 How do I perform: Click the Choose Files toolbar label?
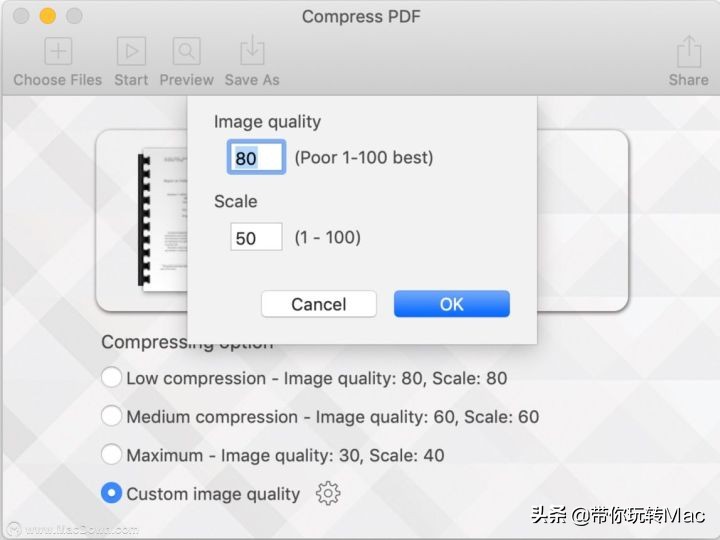click(58, 80)
